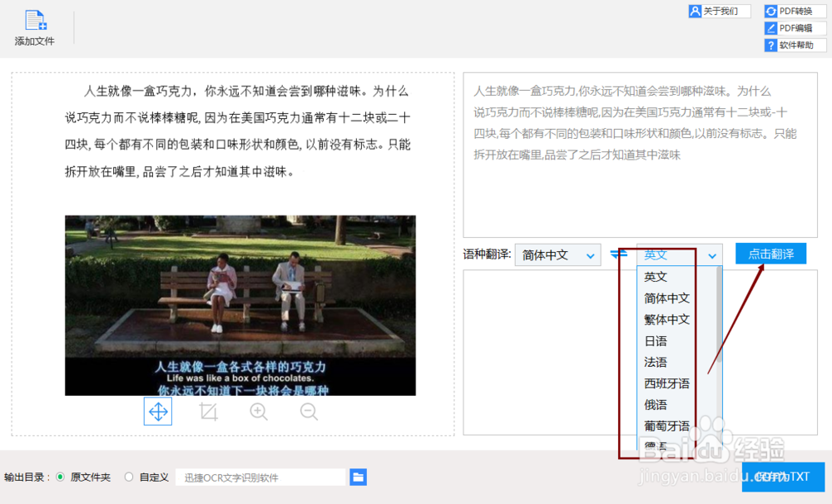The width and height of the screenshot is (832, 504).
Task: Expand source language 简体中文 dropdown
Action: [x=557, y=255]
